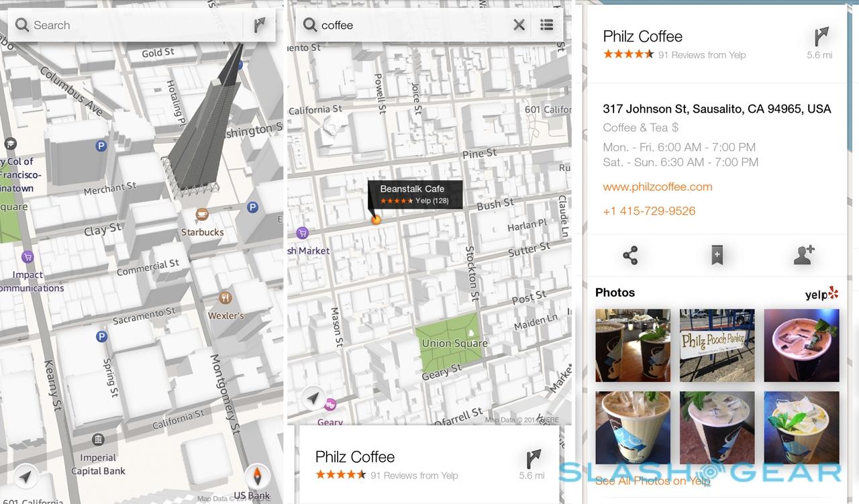Tap the Impact Communications shopping marker
This screenshot has width=859, height=504.
coord(28,256)
